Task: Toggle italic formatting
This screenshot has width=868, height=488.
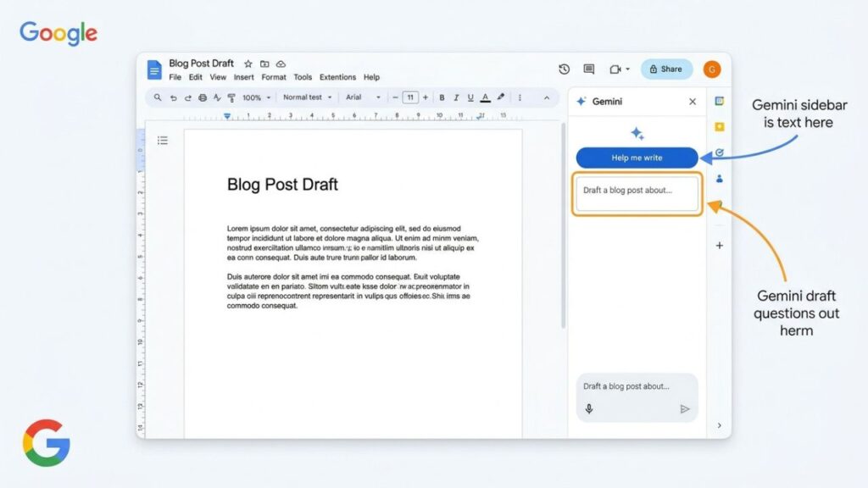Action: [456, 97]
